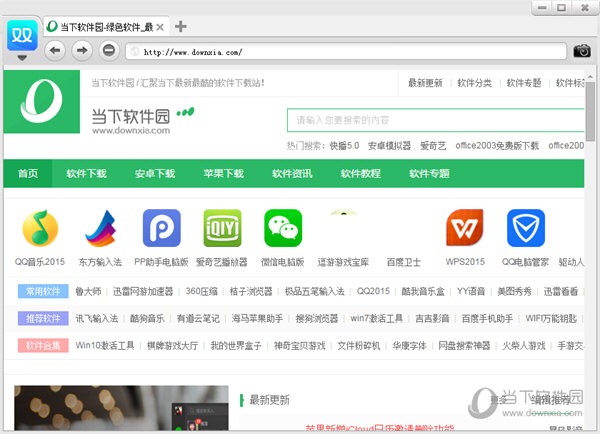Click the vertical page scrollbar thumb
Viewport: 600px width, 434px height.
590,111
